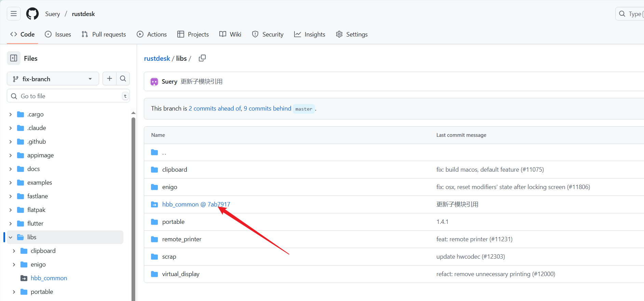Click the master branch label

tap(304, 109)
